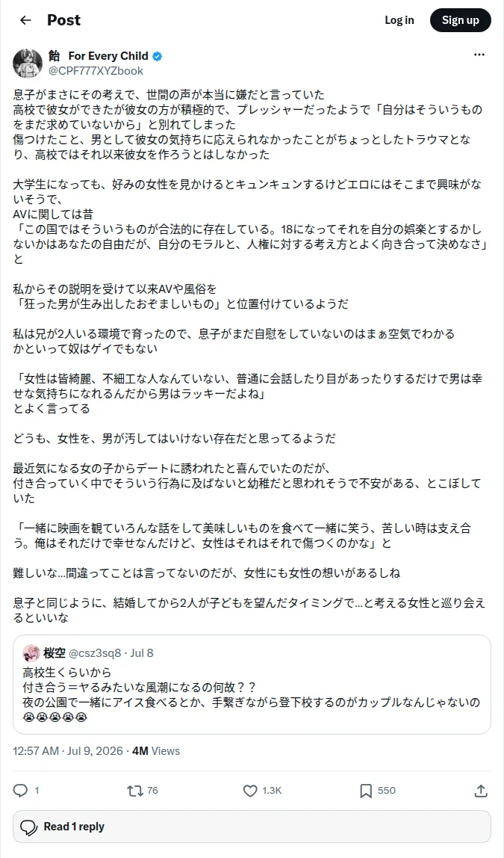Click the Log in link
504x858 pixels.
(399, 20)
